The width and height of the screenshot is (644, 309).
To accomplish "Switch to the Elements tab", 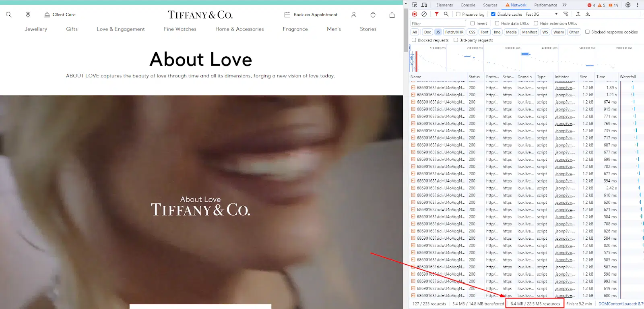I will pyautogui.click(x=444, y=5).
